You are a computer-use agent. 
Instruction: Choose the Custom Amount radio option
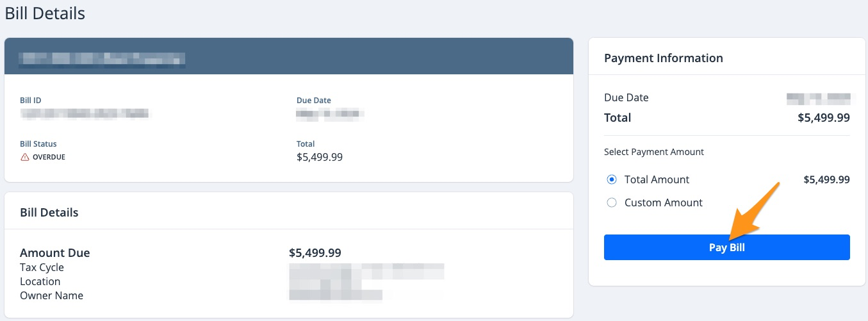pyautogui.click(x=612, y=202)
